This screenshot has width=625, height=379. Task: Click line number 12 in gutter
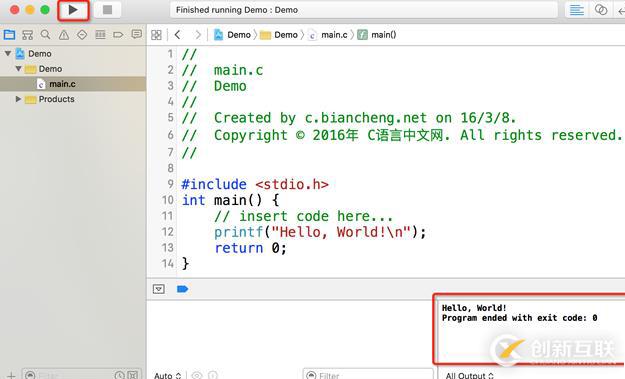[x=168, y=232]
